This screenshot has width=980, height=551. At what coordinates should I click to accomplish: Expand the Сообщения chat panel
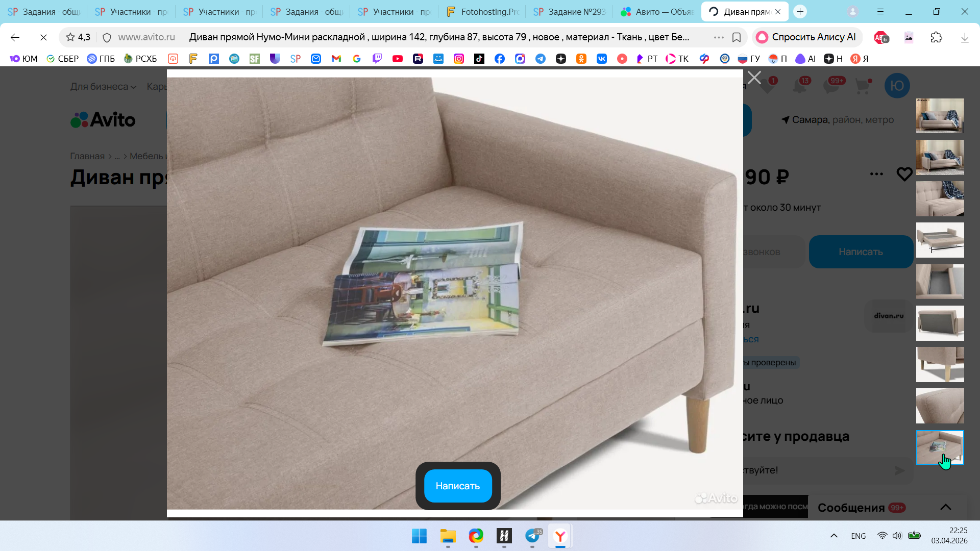(945, 507)
